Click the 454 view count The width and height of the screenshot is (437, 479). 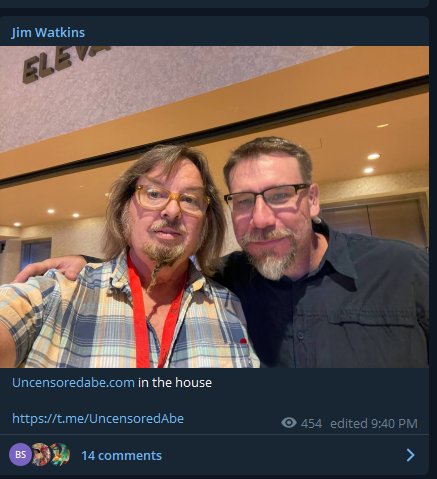(311, 424)
